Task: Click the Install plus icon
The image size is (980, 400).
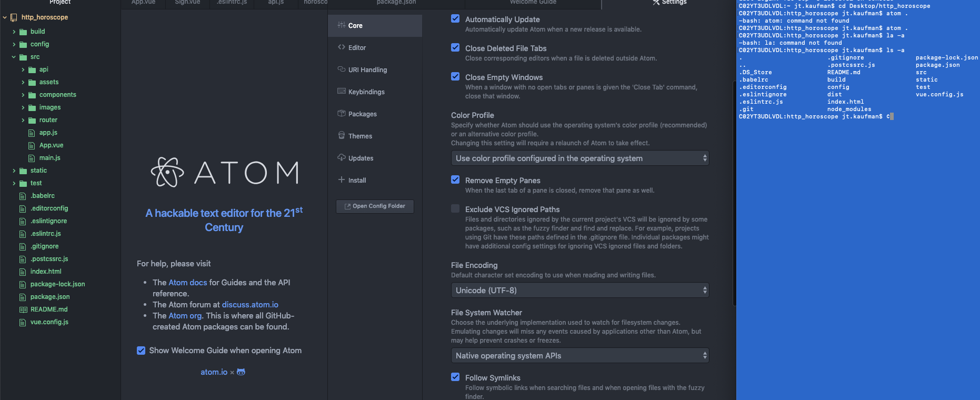Action: [342, 180]
